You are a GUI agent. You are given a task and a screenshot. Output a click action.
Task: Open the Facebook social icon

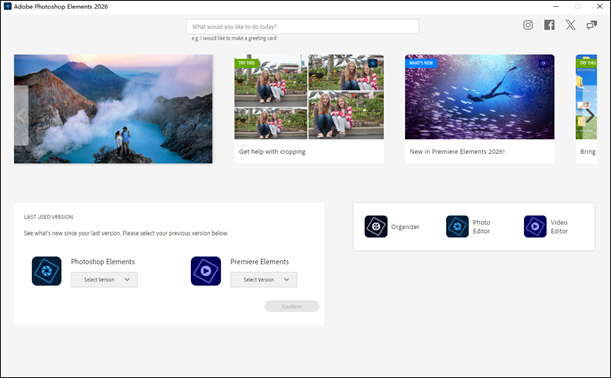[549, 25]
